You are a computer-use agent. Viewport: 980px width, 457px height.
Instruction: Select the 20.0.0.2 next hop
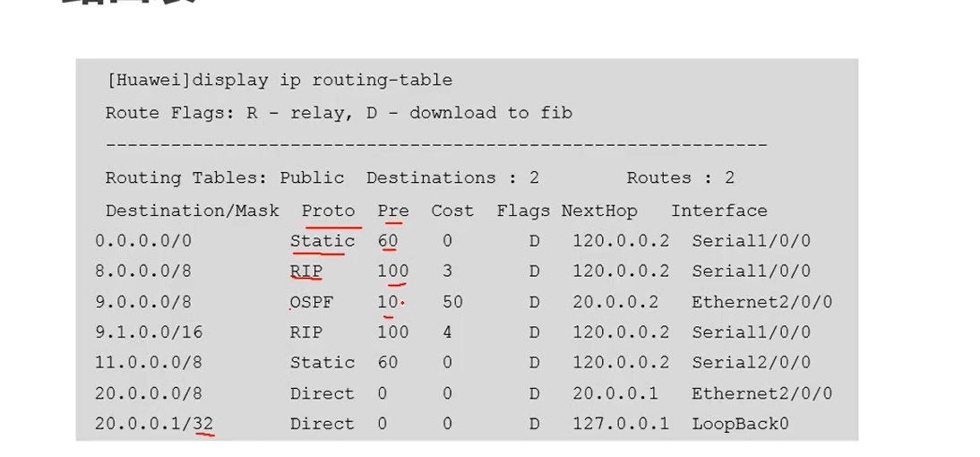click(x=615, y=303)
